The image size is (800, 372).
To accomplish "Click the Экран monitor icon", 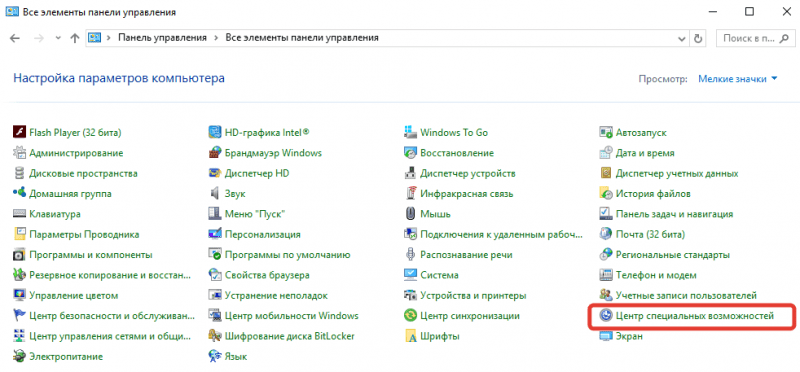I will pyautogui.click(x=606, y=336).
